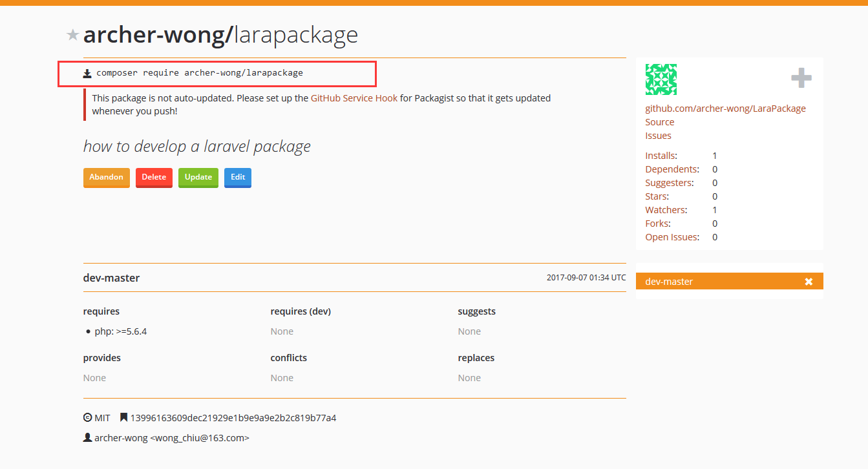Screen dimensions: 868x469
Task: Click the archer-wong/ vendor name in title
Action: pyautogui.click(x=158, y=35)
